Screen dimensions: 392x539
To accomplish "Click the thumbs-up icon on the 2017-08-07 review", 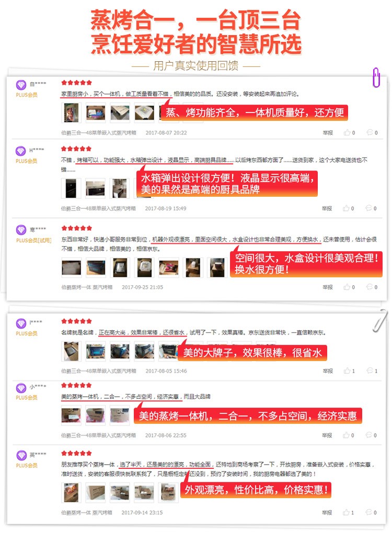I will [x=347, y=132].
